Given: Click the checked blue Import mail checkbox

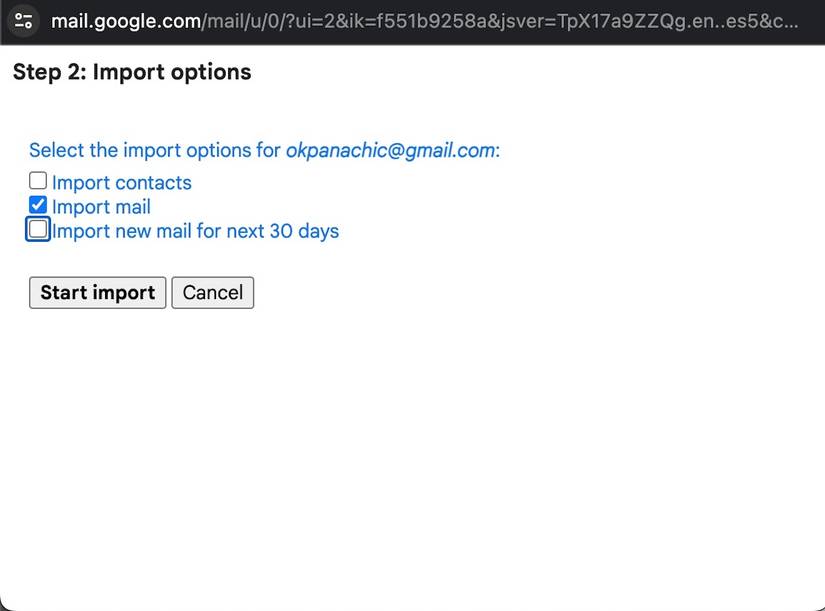Looking at the screenshot, I should point(37,205).
